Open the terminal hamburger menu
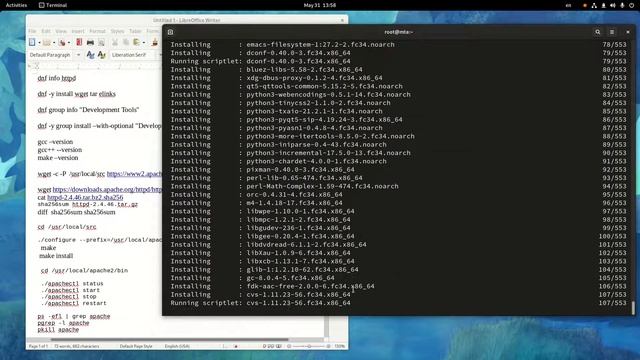 (612, 32)
